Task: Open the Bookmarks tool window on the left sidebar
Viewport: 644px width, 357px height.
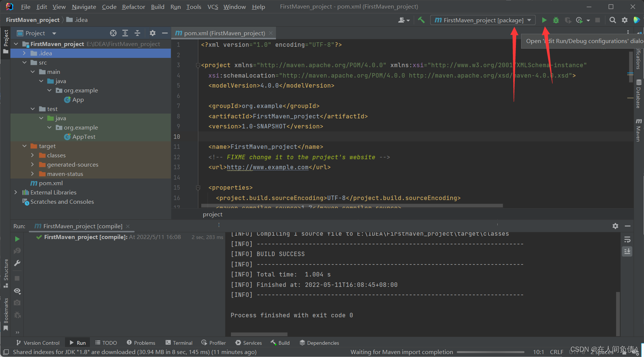Action: point(6,314)
